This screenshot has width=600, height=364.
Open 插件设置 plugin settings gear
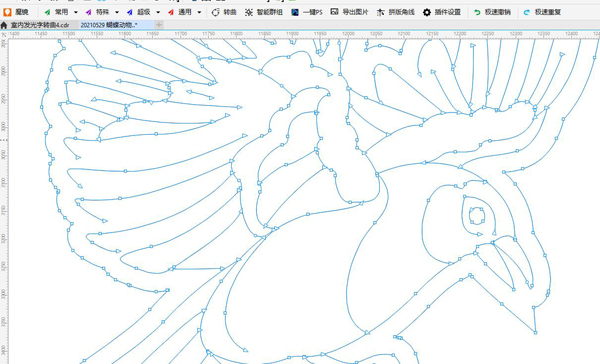(427, 12)
